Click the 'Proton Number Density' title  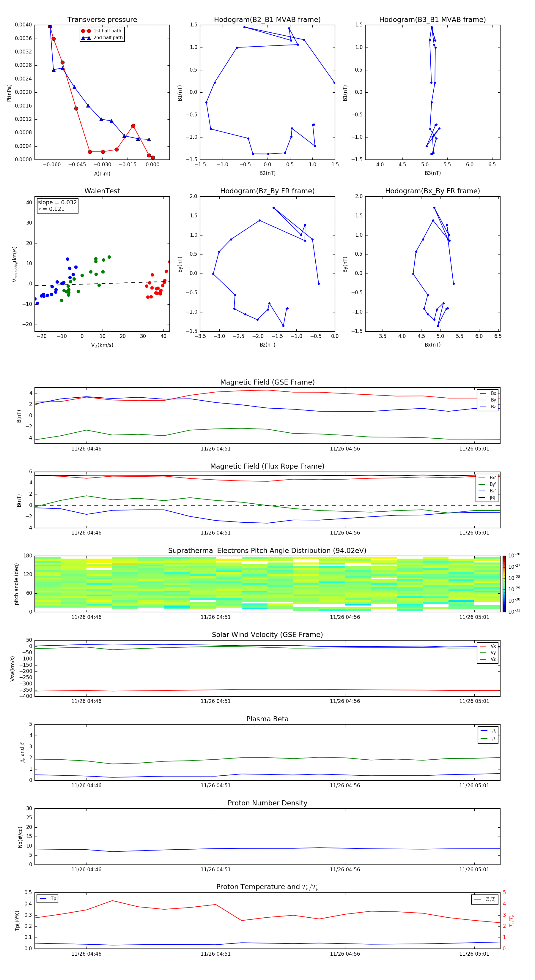click(267, 803)
